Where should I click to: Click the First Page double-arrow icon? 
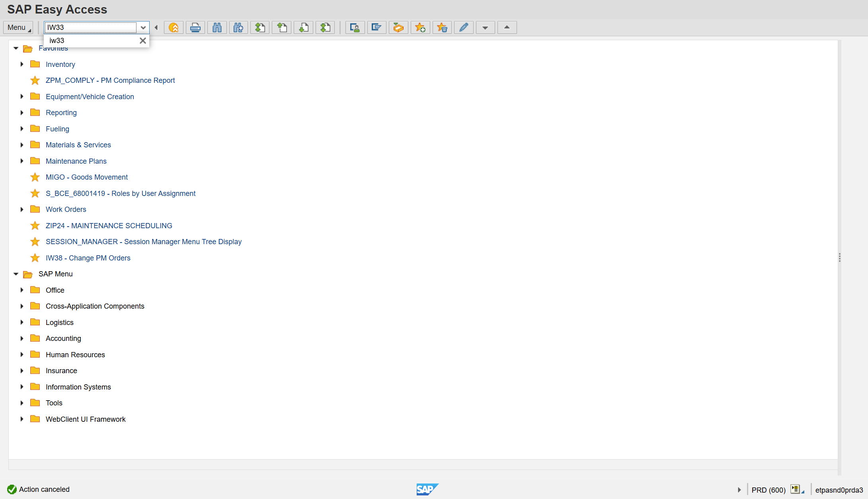tap(260, 27)
